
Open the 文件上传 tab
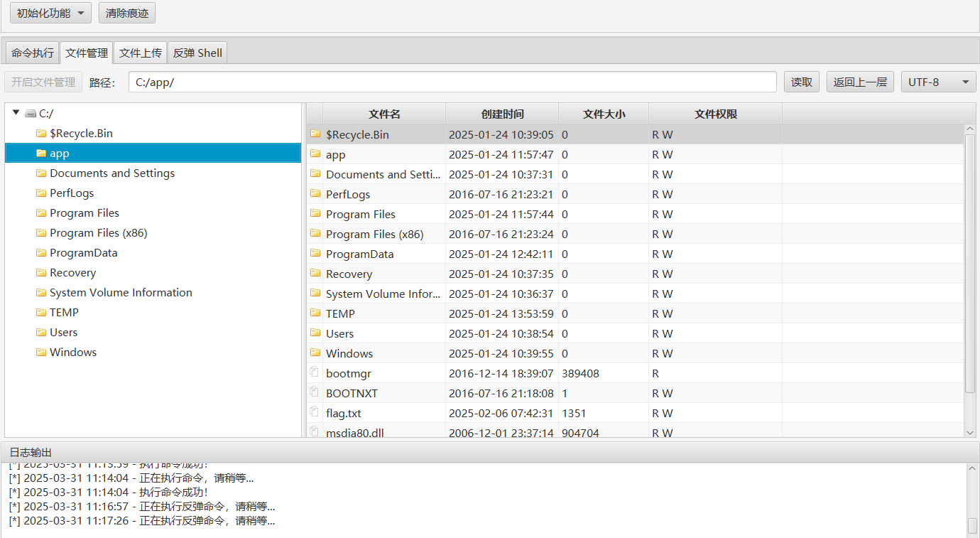[141, 53]
